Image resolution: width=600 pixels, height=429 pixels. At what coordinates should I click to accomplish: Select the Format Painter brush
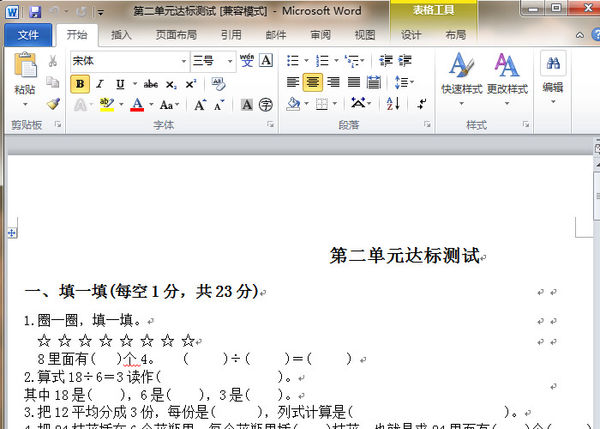pos(53,104)
